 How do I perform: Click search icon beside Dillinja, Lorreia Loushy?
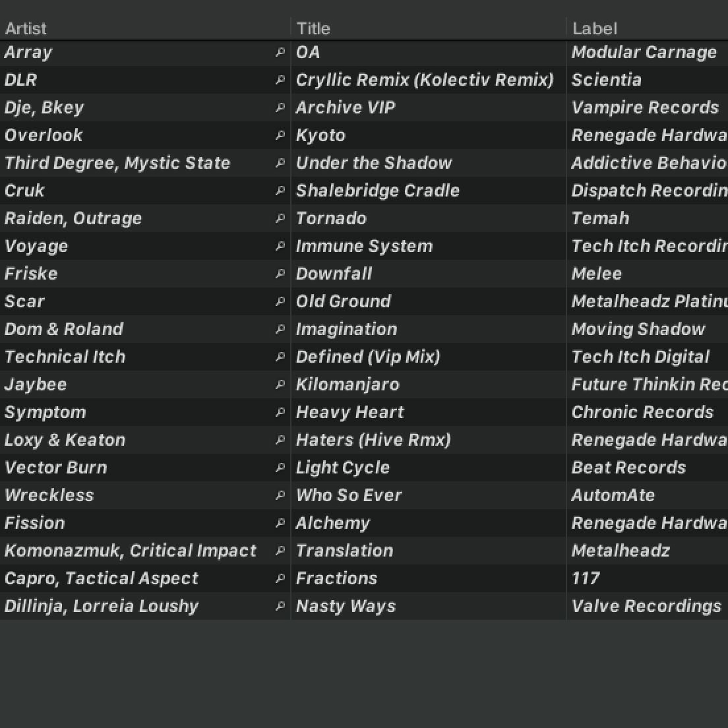pos(280,606)
